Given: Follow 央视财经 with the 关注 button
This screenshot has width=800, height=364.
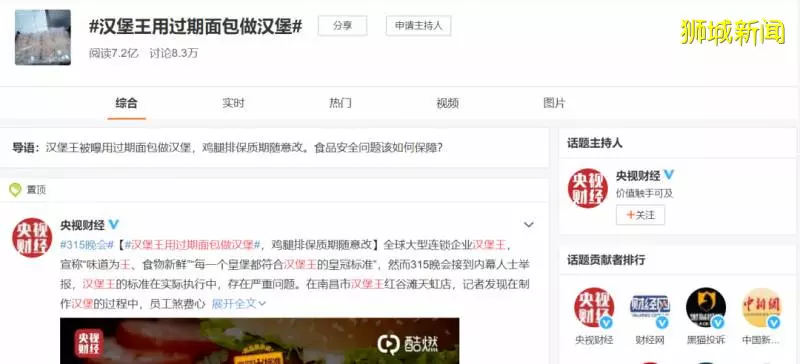Looking at the screenshot, I should tap(640, 215).
